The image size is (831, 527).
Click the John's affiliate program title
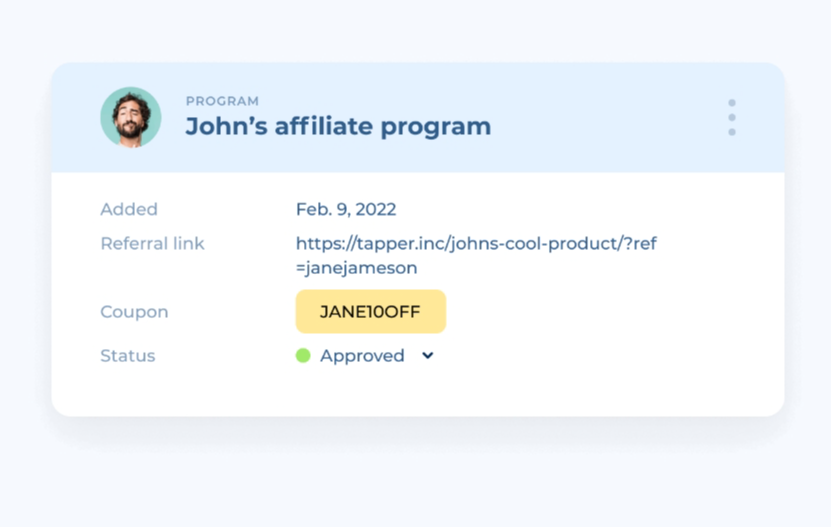[x=338, y=127]
